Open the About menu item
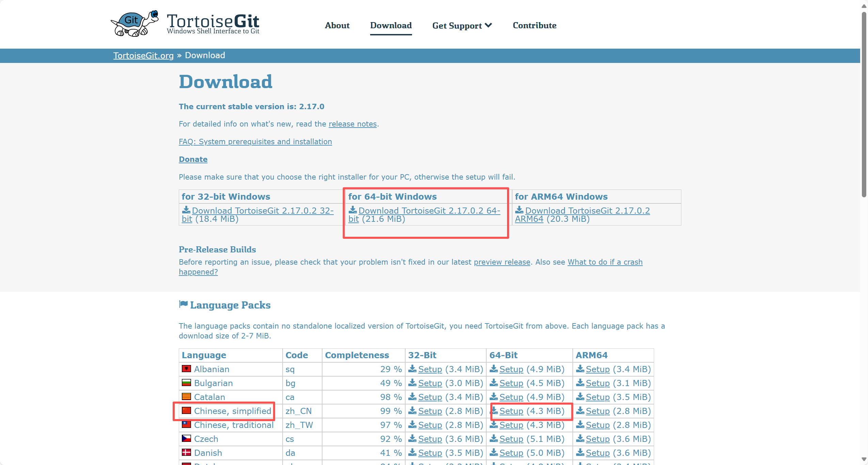868x465 pixels. point(337,26)
